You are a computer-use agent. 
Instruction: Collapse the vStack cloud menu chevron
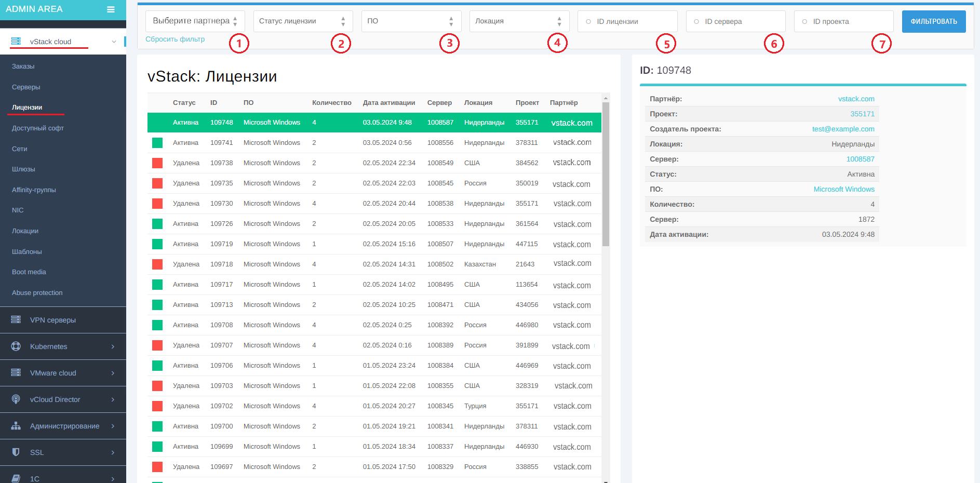[x=114, y=42]
